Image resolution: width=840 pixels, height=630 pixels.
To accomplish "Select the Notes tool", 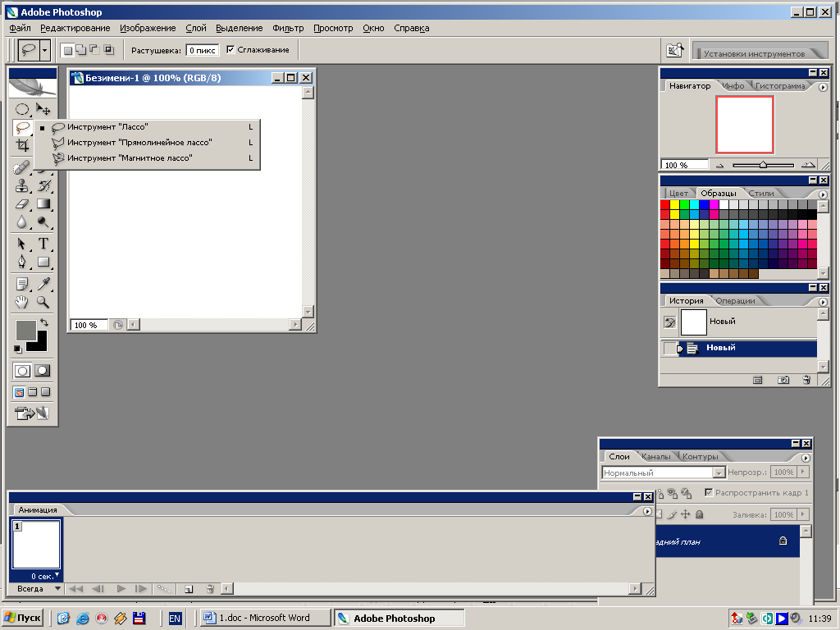I will (22, 284).
